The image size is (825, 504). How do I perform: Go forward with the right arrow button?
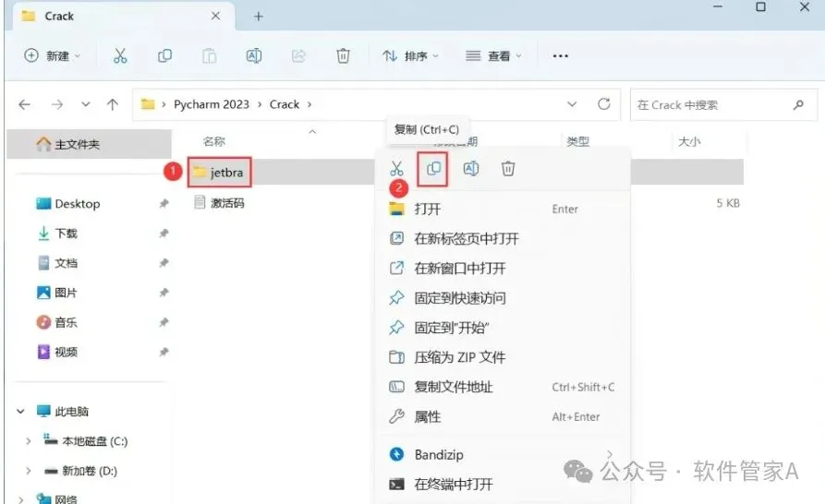[x=57, y=104]
